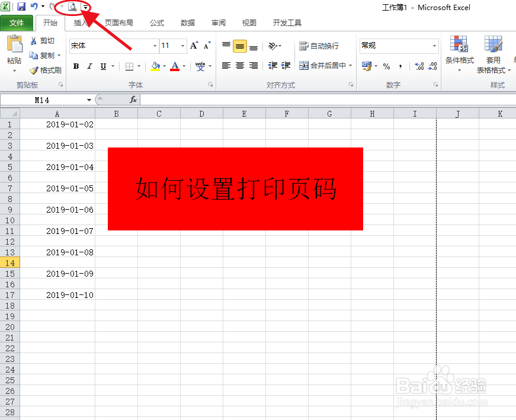
Task: Open Print Preview from Quick Access Toolbar
Action: click(72, 7)
